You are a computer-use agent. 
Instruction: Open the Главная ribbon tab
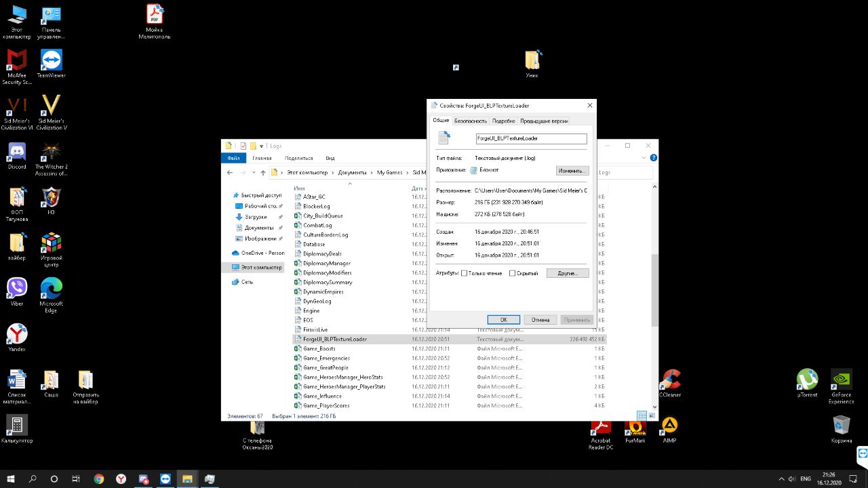(x=262, y=158)
